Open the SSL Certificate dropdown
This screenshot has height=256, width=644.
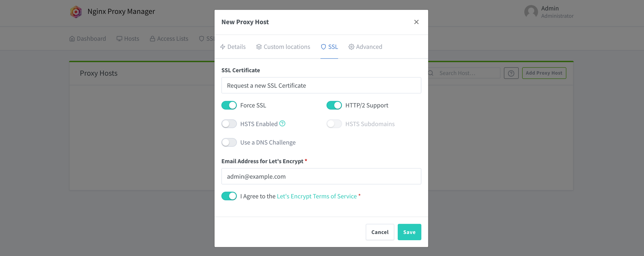tap(321, 85)
